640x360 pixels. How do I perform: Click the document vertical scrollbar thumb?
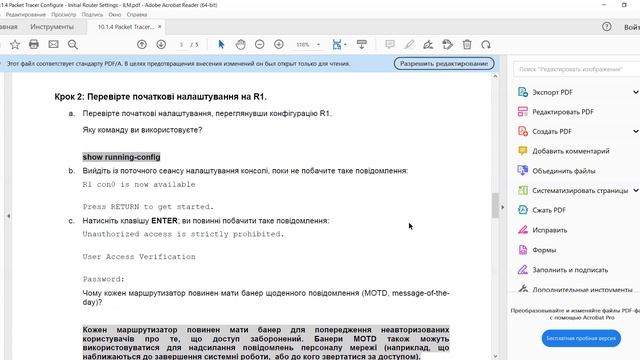click(x=495, y=206)
